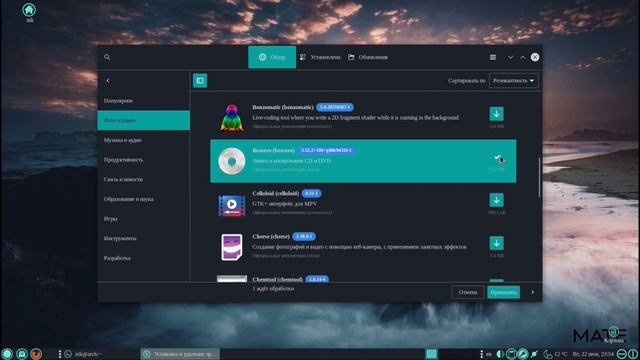The image size is (640, 360).
Task: Open the MATE main menu in taskbar
Action: [x=7, y=354]
